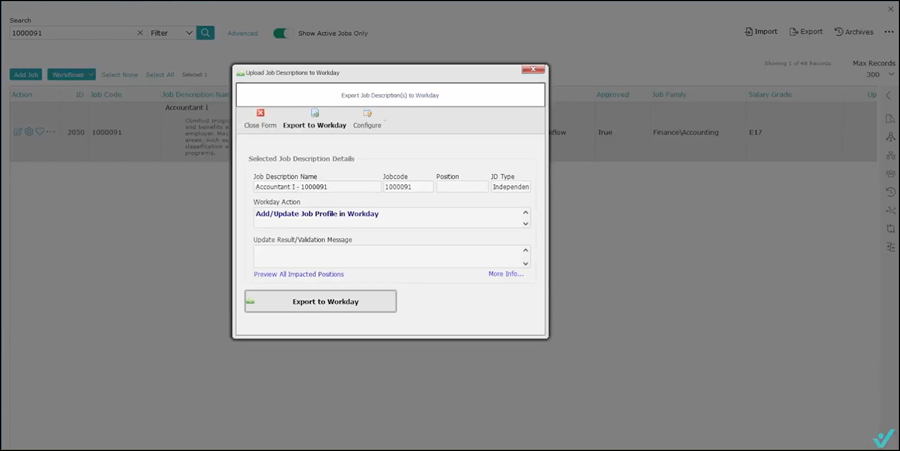
Task: Open the Archives history icon
Action: click(x=838, y=32)
